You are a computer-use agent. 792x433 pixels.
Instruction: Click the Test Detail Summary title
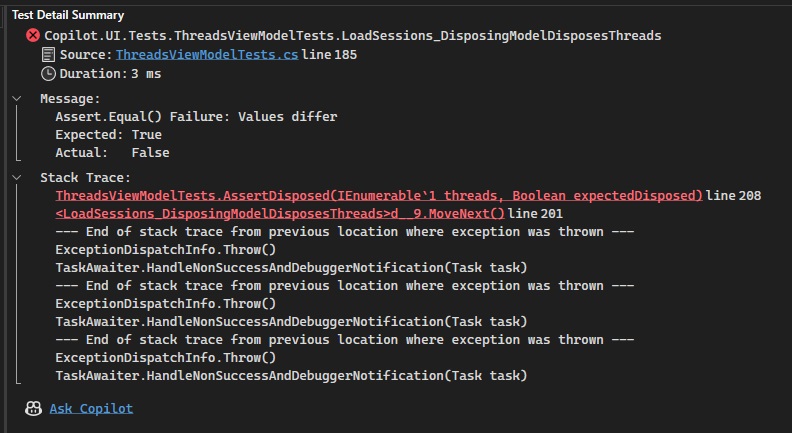coord(68,15)
